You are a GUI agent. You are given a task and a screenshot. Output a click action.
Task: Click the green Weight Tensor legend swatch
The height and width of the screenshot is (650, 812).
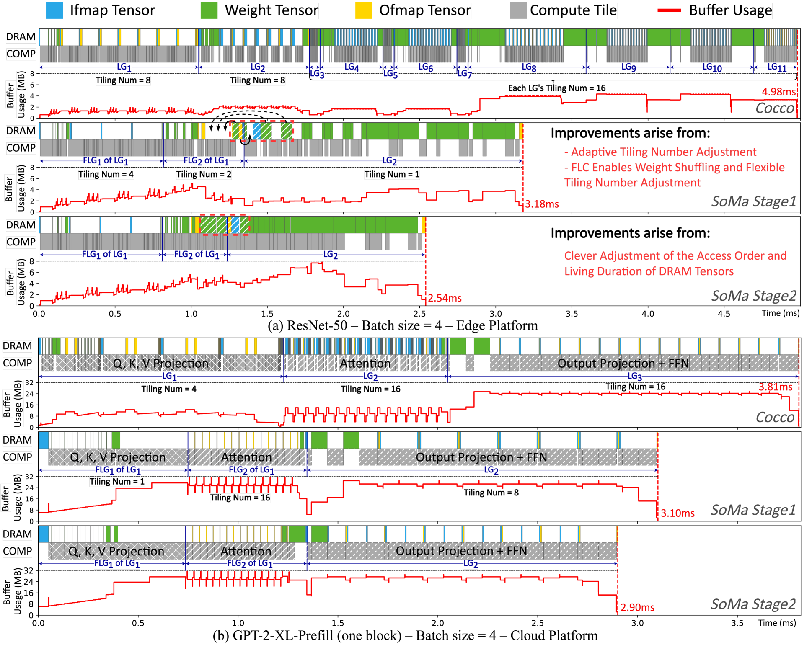[209, 10]
